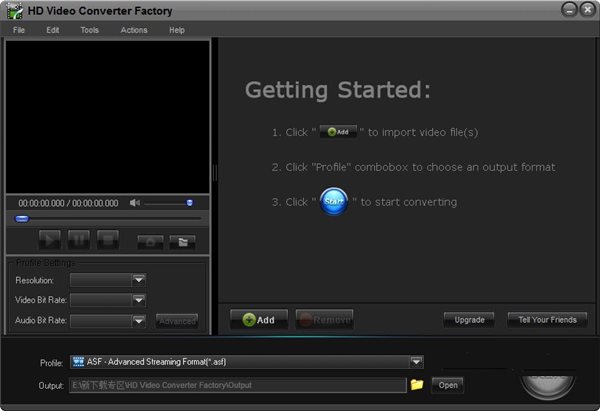Viewport: 600px width, 411px height.
Task: Click the ASF profile format icon
Action: click(x=78, y=362)
